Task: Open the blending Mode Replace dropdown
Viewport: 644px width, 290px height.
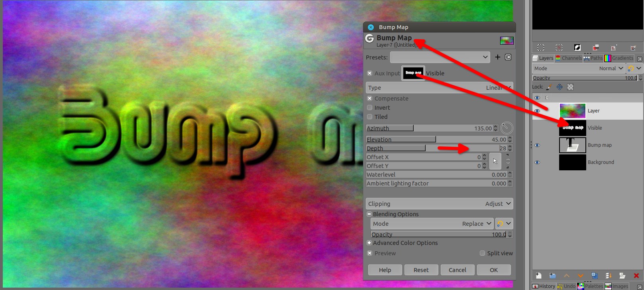Action: point(432,224)
